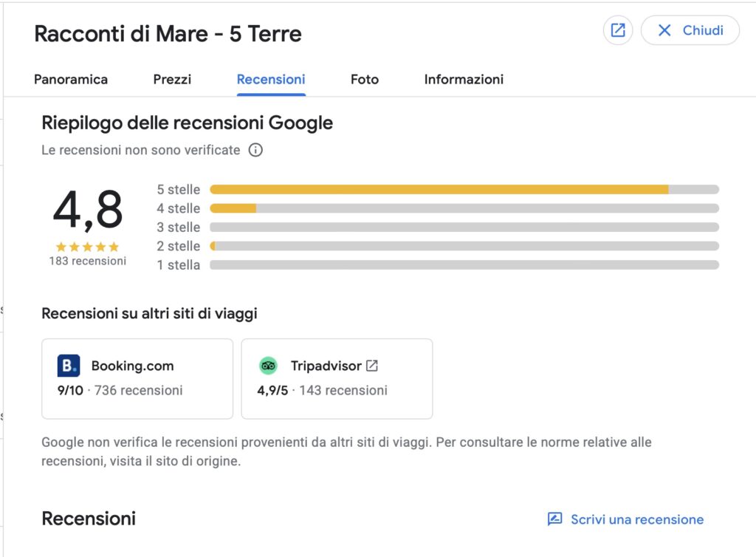Open the Prezzi tab

[x=172, y=79]
